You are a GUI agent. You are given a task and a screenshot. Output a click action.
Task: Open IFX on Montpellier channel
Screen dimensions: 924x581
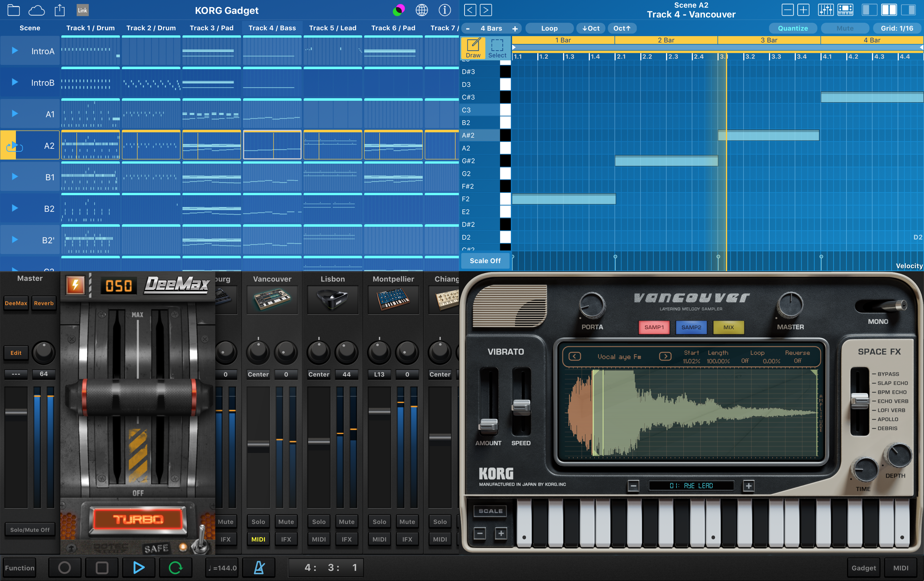(x=407, y=540)
